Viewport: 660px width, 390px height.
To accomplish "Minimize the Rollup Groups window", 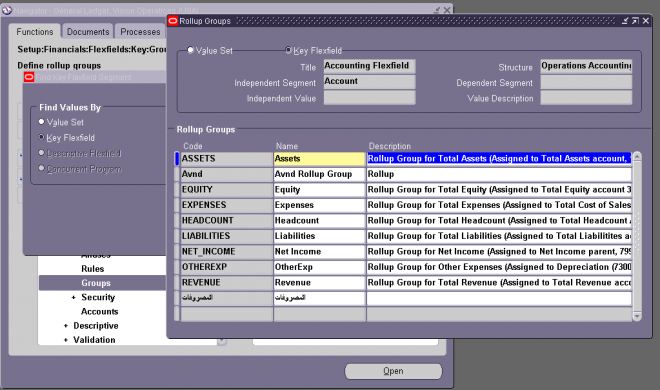I will point(625,21).
